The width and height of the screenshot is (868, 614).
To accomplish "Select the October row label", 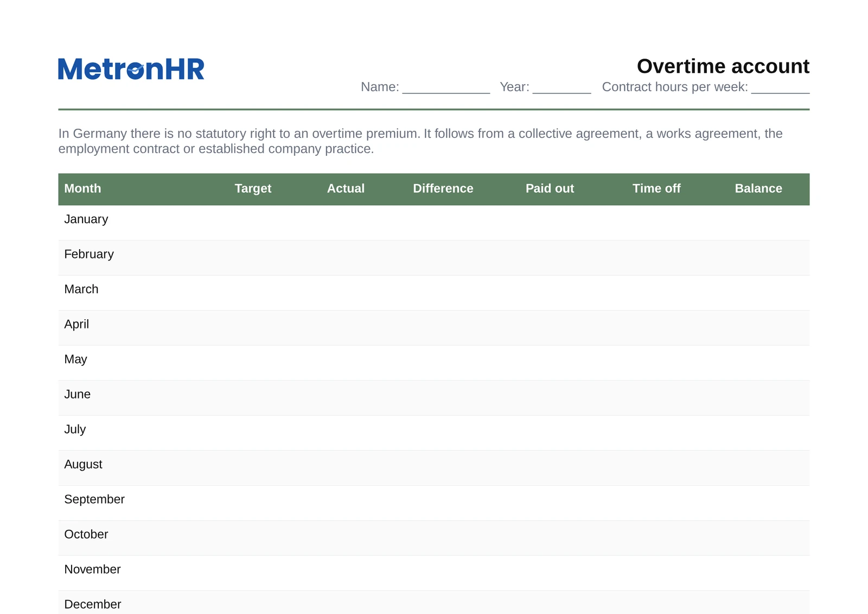I will pos(86,534).
